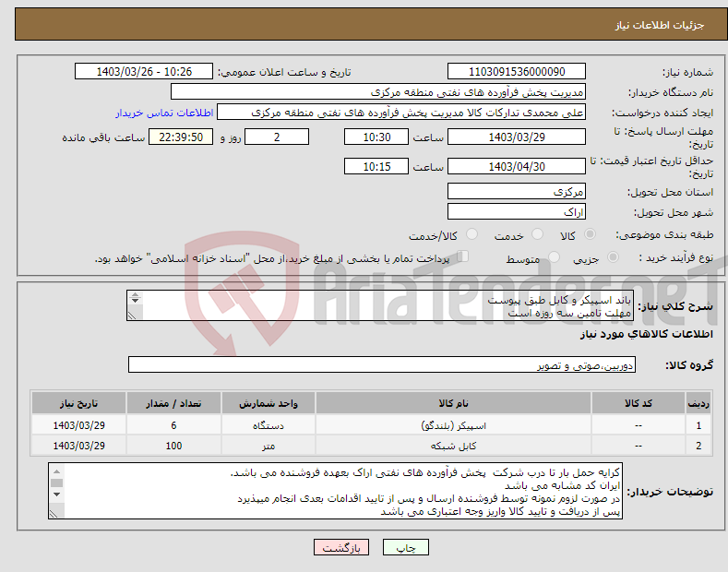The width and height of the screenshot is (728, 572).
Task: Click the remaining time field 22:39:50
Action: tap(181, 137)
